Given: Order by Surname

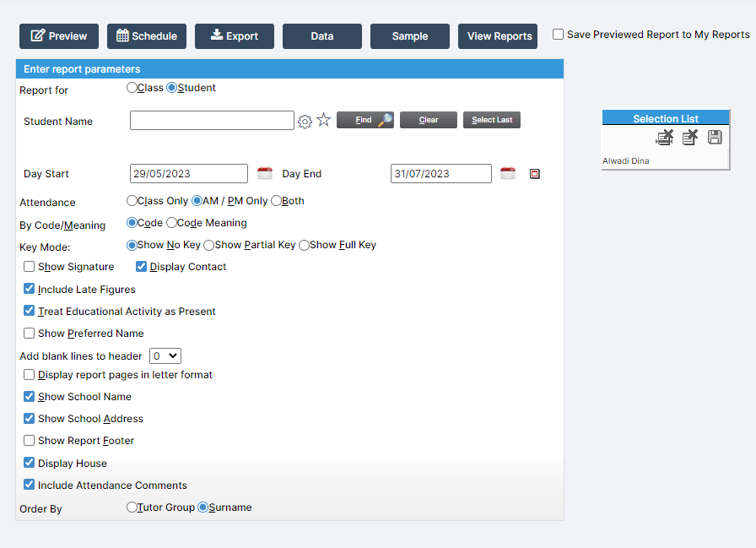Looking at the screenshot, I should click(203, 507).
